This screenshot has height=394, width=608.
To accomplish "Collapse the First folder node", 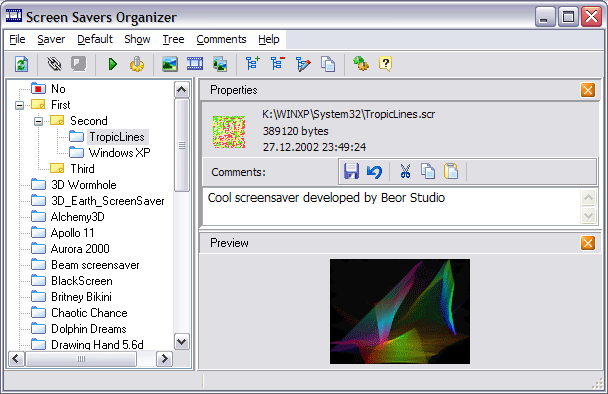I will [19, 105].
